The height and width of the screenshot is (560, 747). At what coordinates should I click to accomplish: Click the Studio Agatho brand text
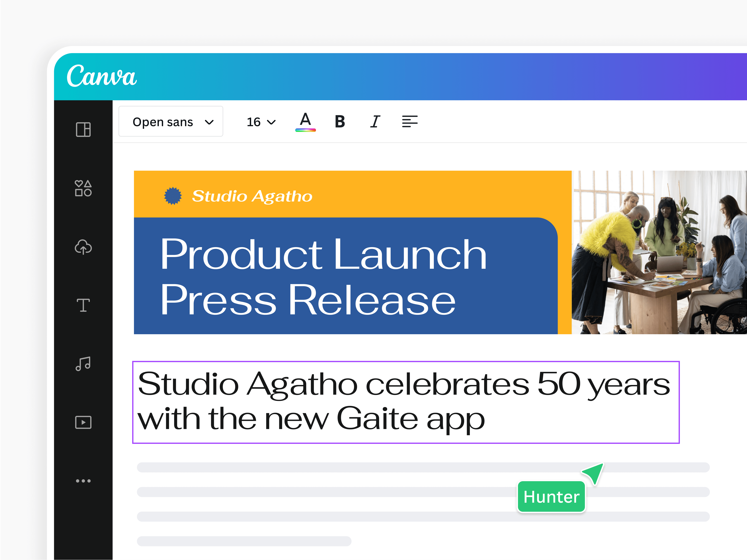(252, 196)
